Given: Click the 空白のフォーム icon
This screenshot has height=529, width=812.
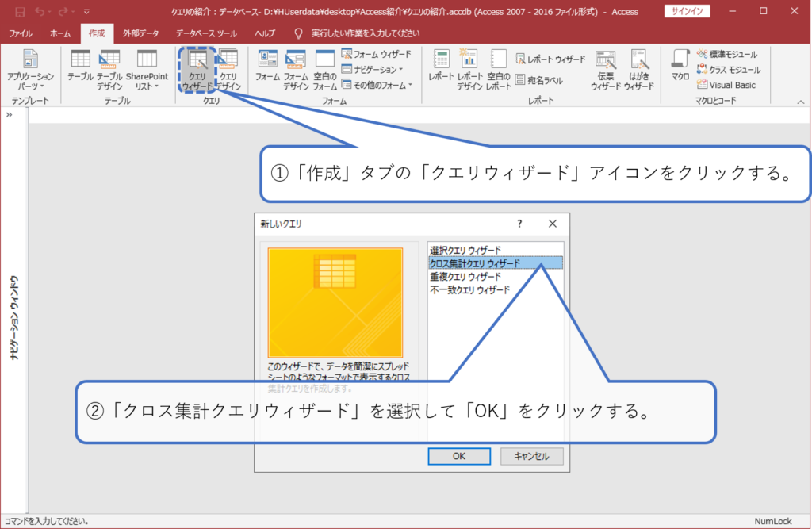Looking at the screenshot, I should point(324,70).
